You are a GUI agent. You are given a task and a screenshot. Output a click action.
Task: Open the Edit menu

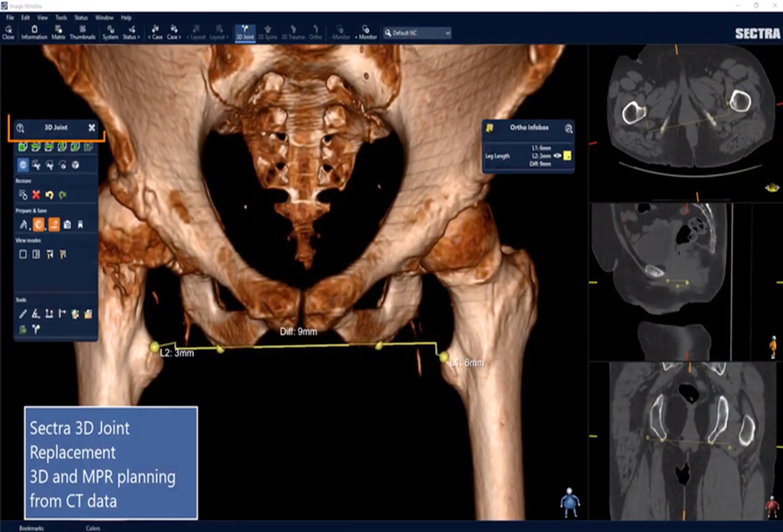25,18
